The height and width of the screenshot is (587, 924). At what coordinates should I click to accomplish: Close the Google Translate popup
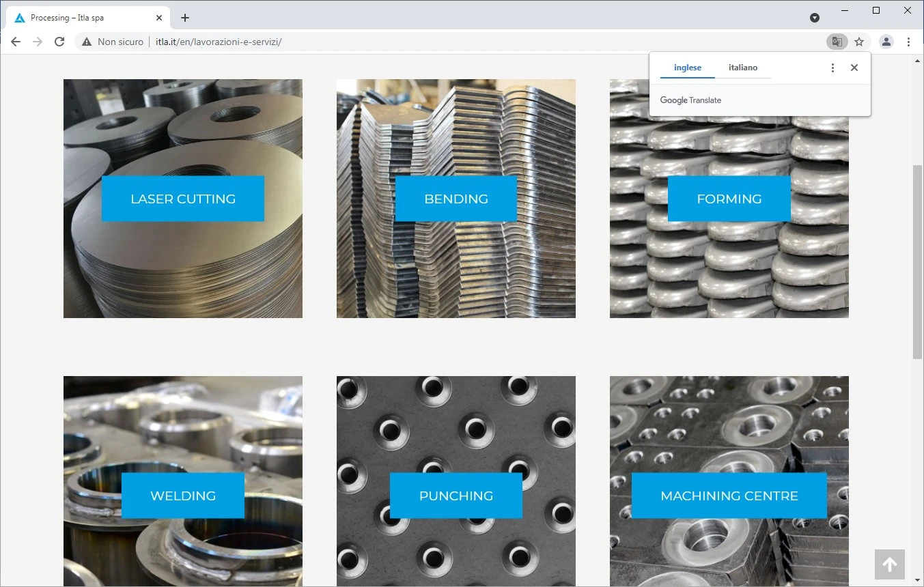coord(854,68)
